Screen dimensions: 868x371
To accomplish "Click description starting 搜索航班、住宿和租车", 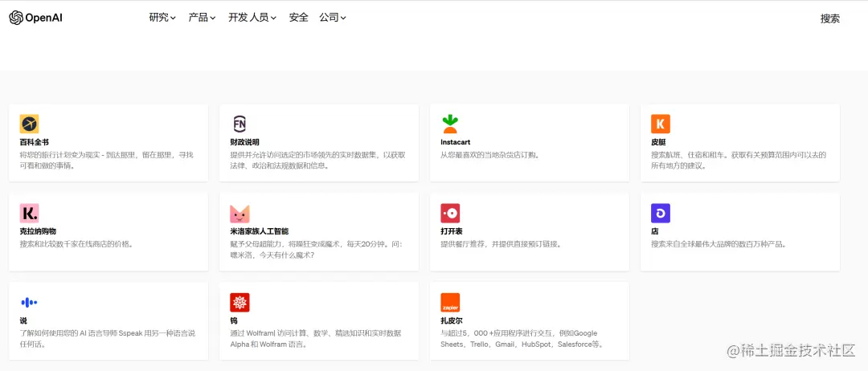I will 739,161.
